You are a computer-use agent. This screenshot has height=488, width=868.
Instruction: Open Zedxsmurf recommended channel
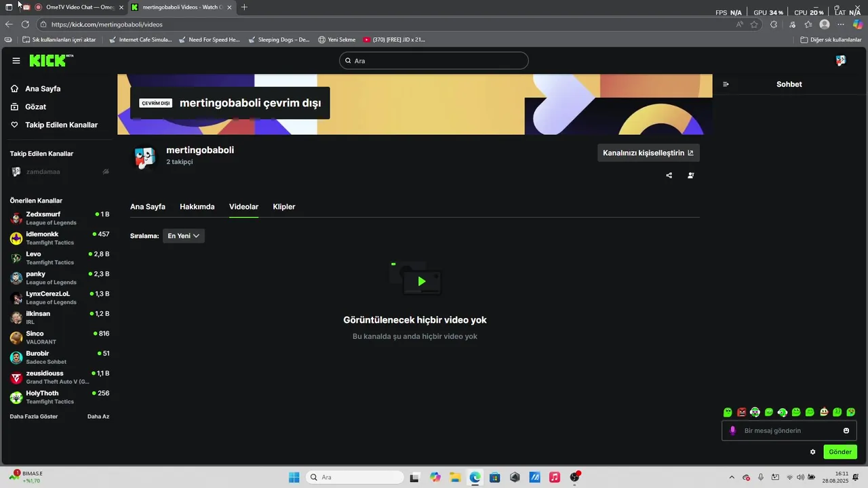[x=60, y=218]
